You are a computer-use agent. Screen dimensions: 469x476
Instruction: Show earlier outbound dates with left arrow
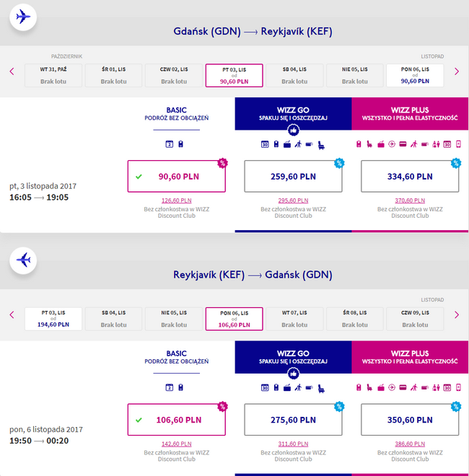(12, 71)
